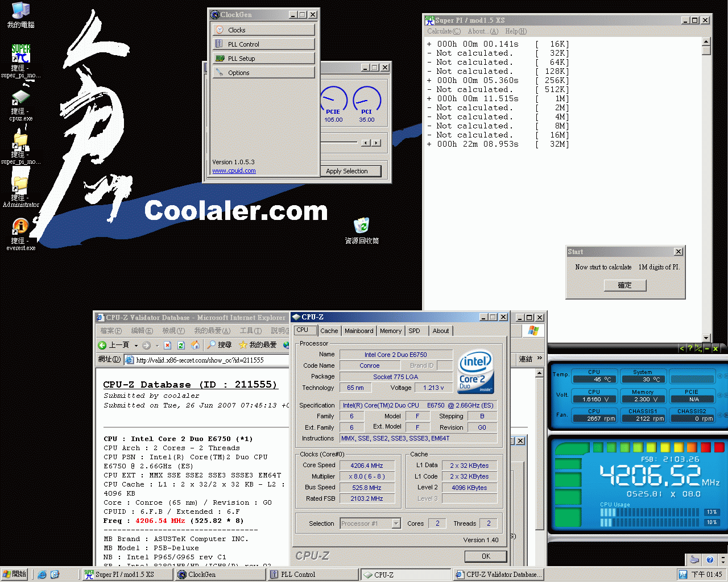
Task: Open the Administrator folder shortcut
Action: point(20,192)
